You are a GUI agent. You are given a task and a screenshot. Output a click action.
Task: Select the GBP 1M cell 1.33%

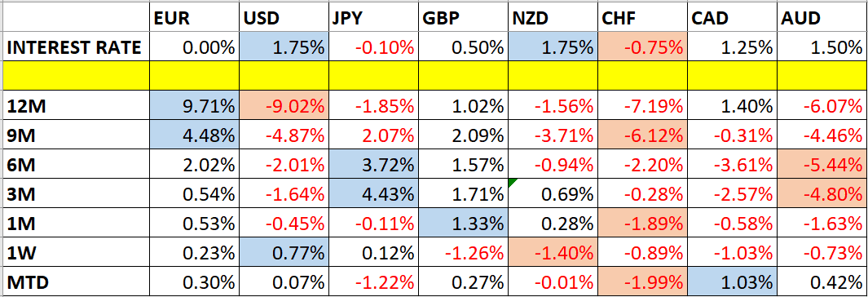(x=462, y=224)
